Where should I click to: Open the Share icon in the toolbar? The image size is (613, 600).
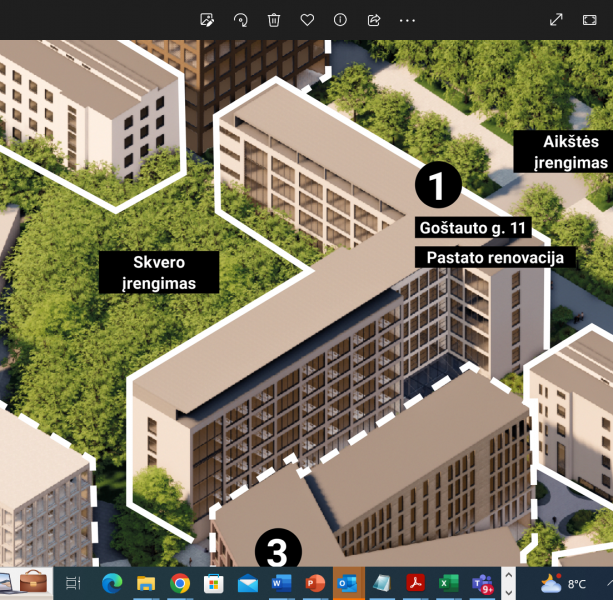click(x=374, y=20)
